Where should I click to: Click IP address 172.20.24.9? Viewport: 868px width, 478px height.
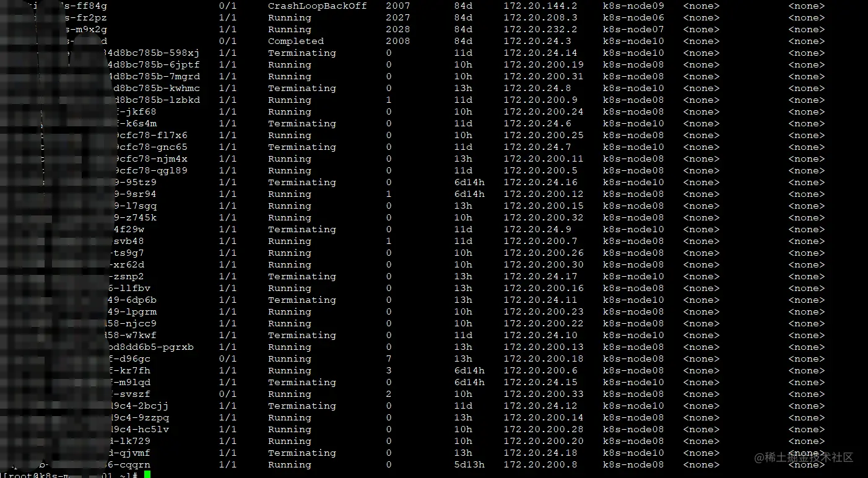tap(537, 230)
